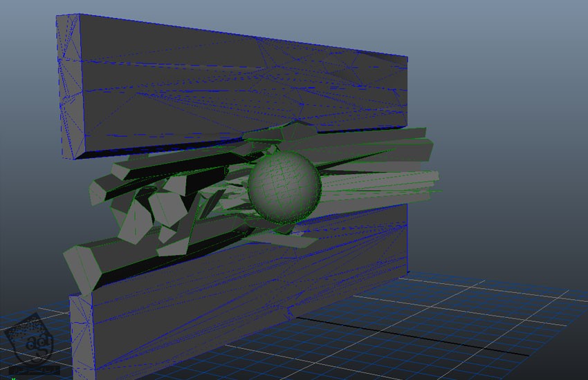Click the front face of the lower wall slab

click(242, 290)
